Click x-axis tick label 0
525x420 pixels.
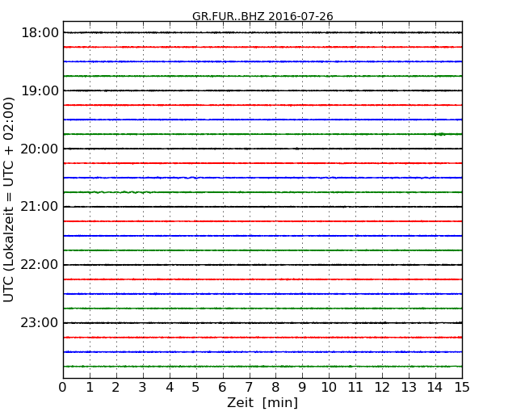pos(63,388)
